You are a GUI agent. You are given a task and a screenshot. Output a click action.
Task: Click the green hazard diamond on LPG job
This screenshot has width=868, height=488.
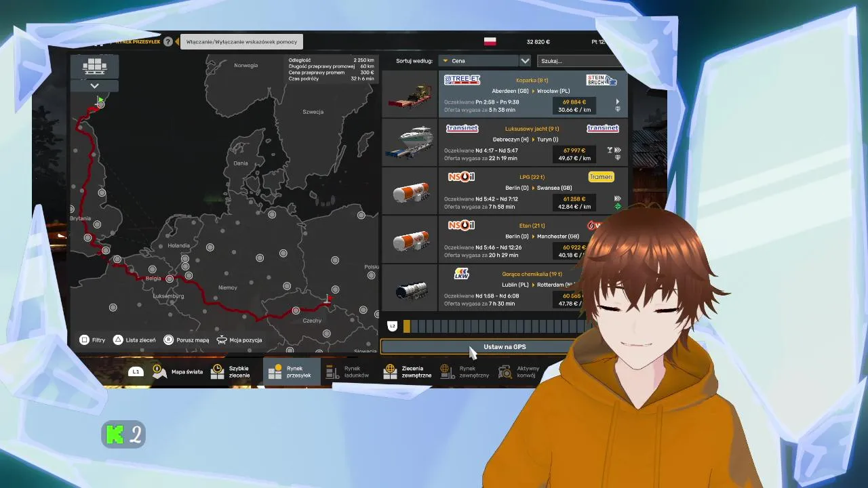tap(617, 207)
